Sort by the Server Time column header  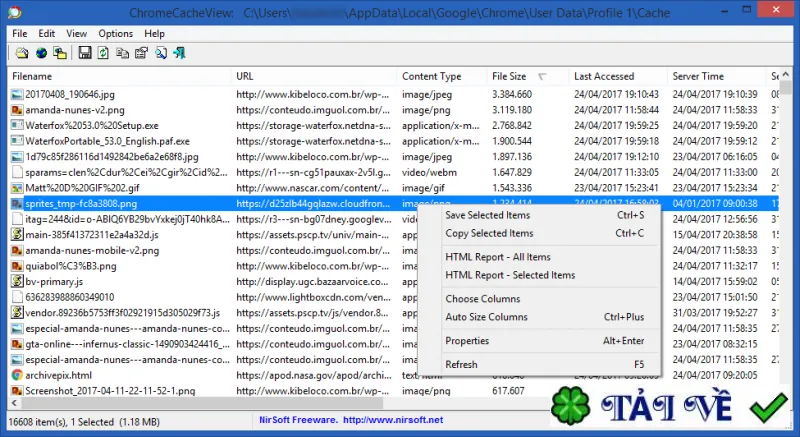717,76
